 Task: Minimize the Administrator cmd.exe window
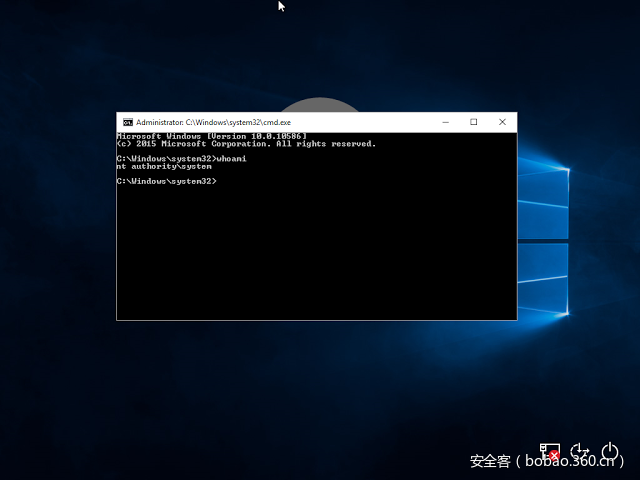444,122
